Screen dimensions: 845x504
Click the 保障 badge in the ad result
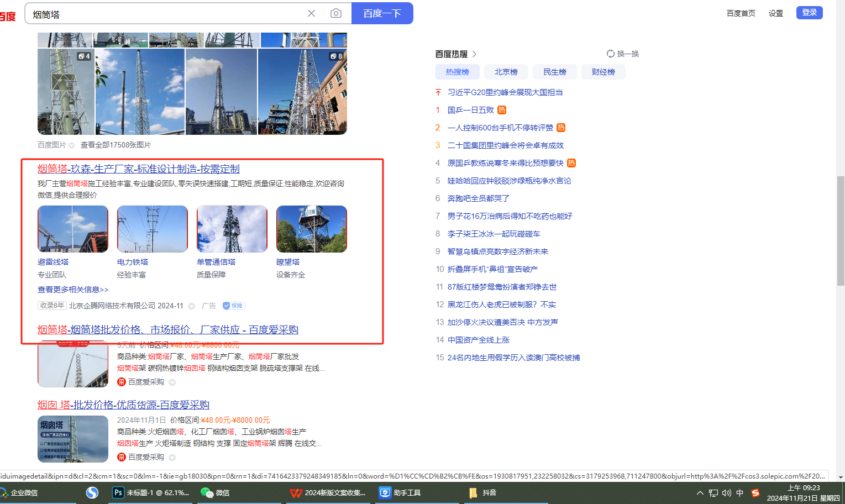pyautogui.click(x=234, y=306)
